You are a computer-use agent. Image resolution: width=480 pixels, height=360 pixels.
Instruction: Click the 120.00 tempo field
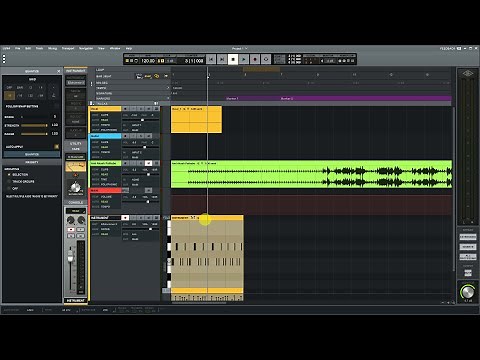pyautogui.click(x=148, y=61)
